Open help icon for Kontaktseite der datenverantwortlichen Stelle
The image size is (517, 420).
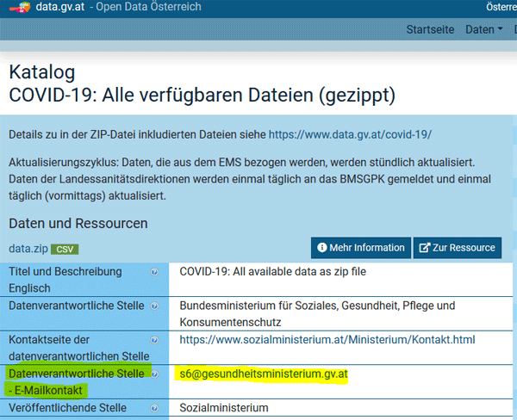pos(154,340)
